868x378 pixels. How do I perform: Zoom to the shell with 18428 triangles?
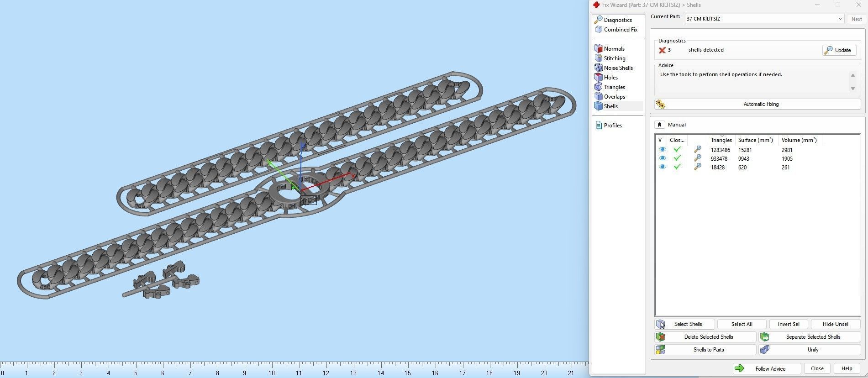point(697,167)
